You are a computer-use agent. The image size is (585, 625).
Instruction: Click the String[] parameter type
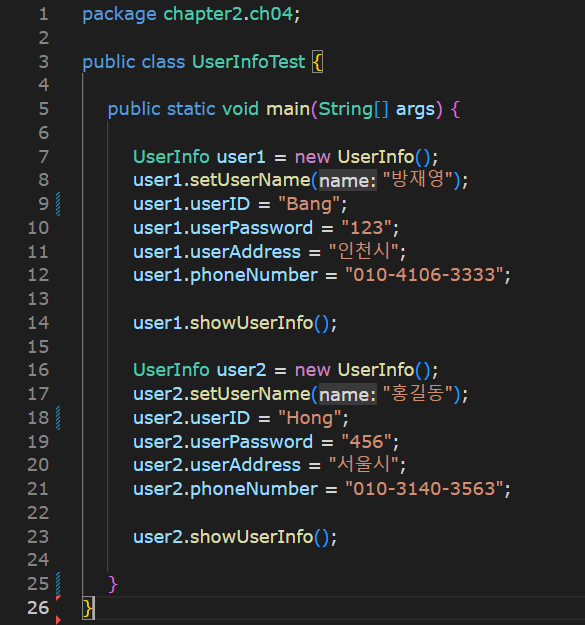[x=353, y=109]
